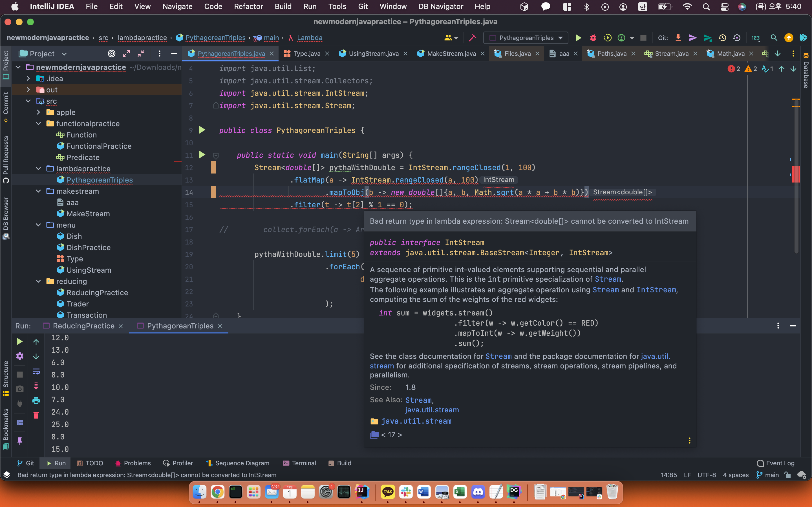
Task: Switch to MakeStream.java editor tab
Action: click(451, 54)
